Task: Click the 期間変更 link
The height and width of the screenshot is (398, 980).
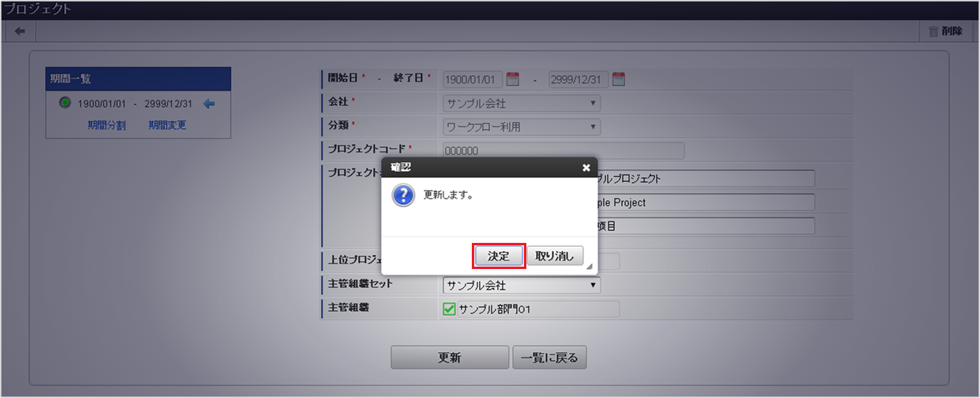Action: pyautogui.click(x=168, y=125)
